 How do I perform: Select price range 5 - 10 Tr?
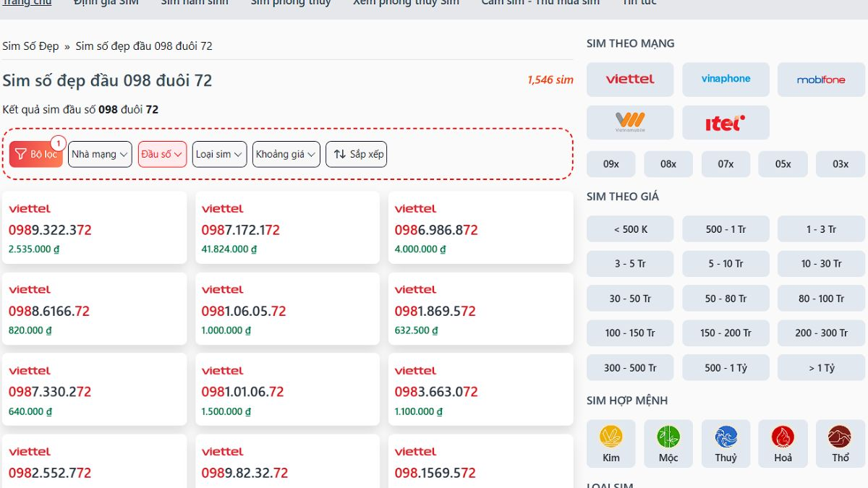coord(726,264)
